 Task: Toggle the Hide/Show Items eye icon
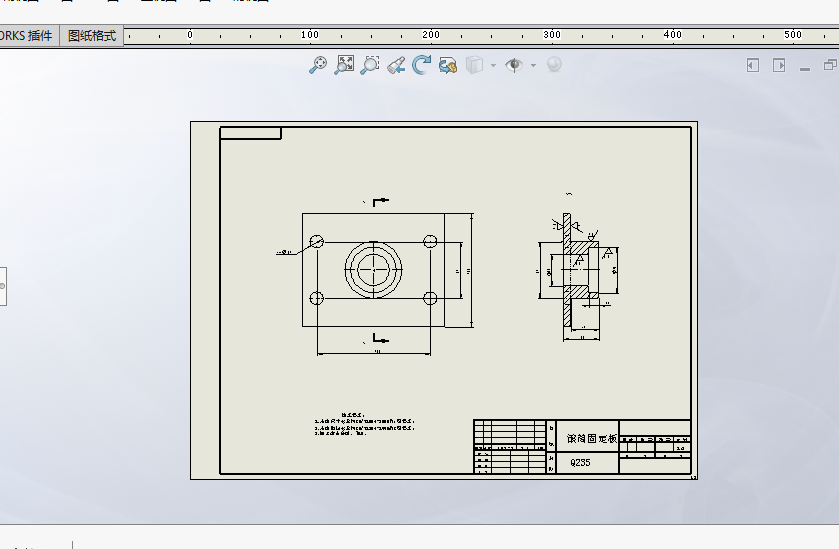(514, 65)
